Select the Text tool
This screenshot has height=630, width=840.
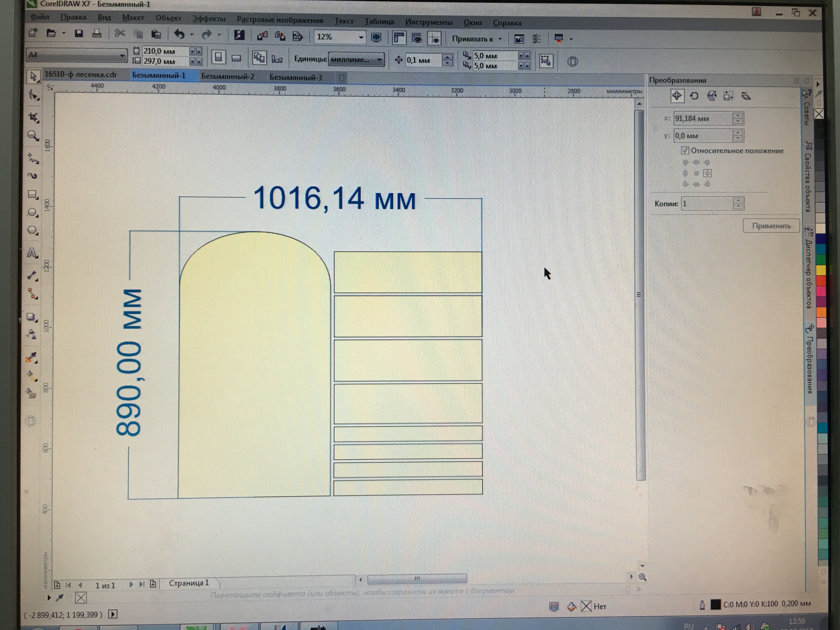32,253
